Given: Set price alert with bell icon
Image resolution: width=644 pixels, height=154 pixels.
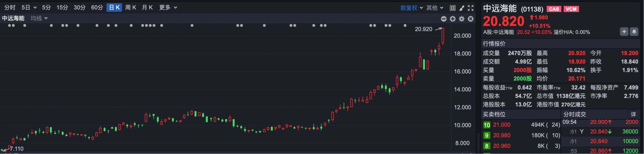Looking at the screenshot, I should point(634,32).
